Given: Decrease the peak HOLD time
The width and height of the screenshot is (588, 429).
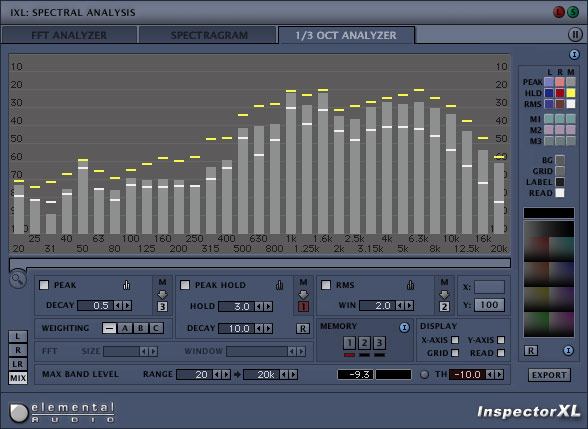Looking at the screenshot, I should 259,306.
